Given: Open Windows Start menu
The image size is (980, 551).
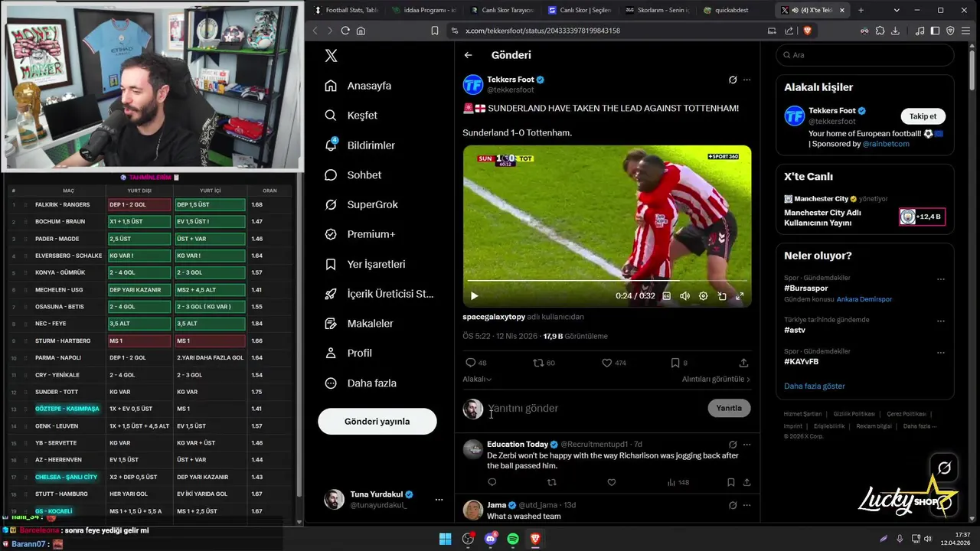Looking at the screenshot, I should [x=445, y=539].
